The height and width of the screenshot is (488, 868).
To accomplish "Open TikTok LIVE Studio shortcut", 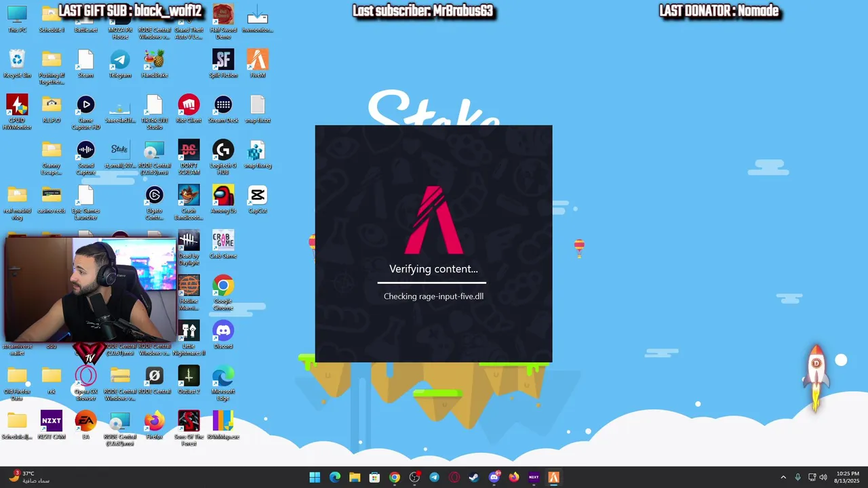I will pos(154,112).
